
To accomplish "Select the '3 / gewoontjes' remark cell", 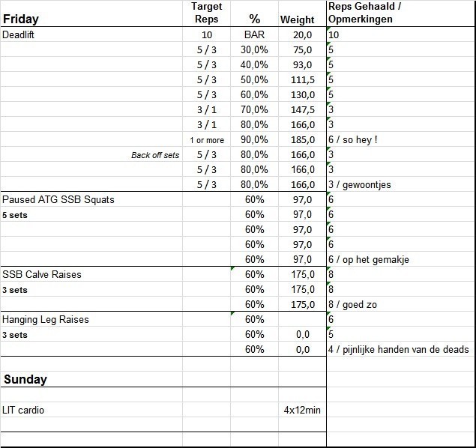I will 360,185.
